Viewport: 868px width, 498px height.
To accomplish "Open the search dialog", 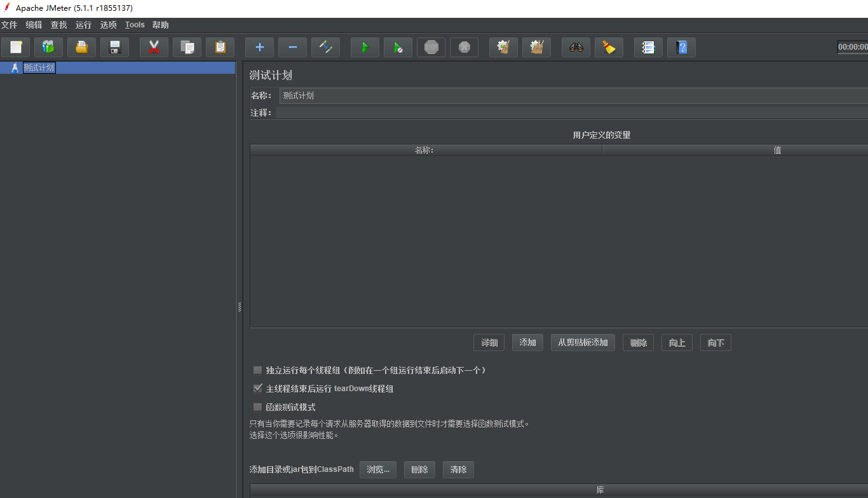I will coord(576,47).
